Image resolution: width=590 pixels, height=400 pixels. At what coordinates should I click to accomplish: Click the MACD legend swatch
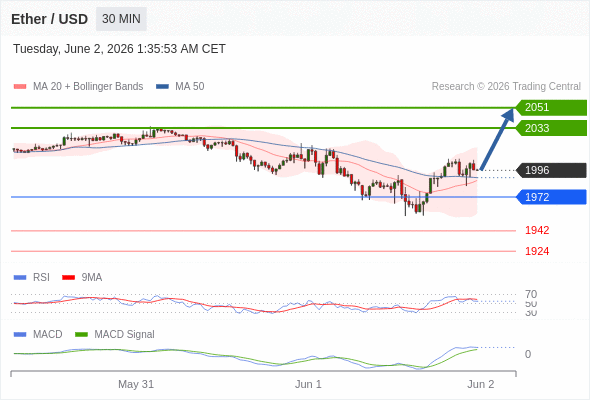click(20, 335)
